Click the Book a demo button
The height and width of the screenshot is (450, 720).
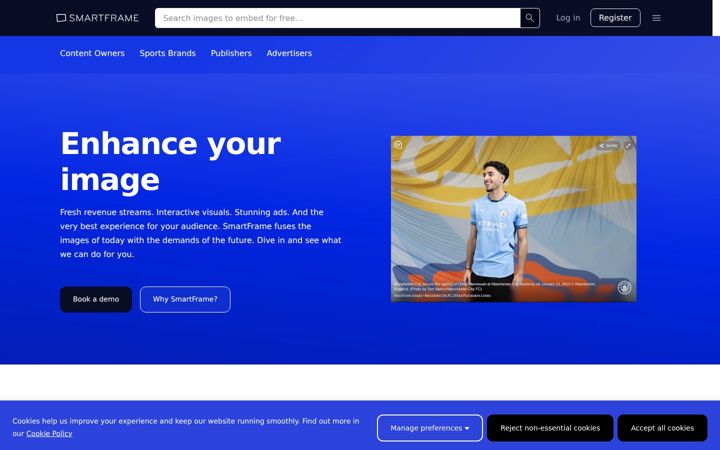pos(96,299)
